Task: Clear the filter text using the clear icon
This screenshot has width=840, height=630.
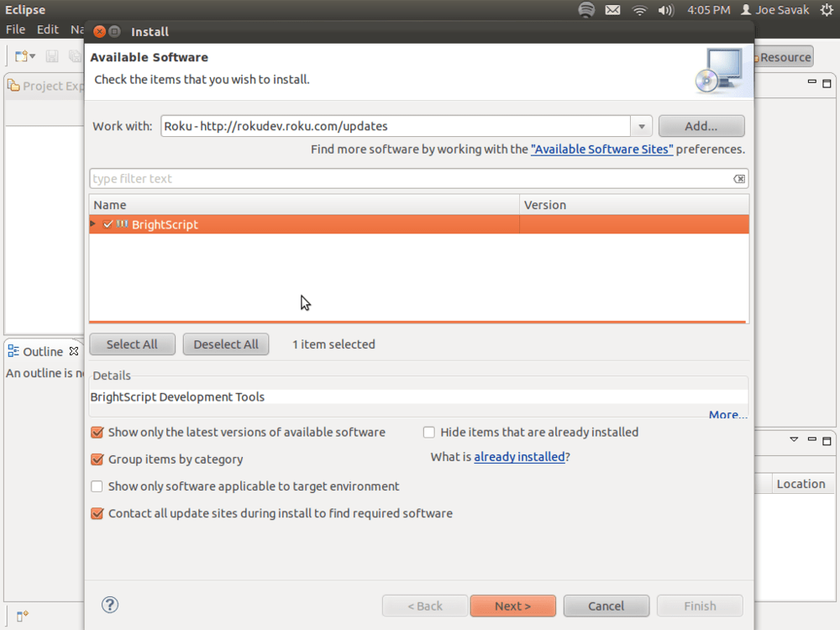Action: [738, 178]
